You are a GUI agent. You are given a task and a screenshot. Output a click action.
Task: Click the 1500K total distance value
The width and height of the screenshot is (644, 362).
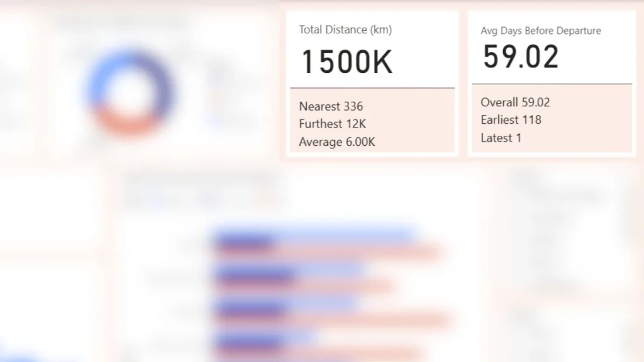coord(347,62)
